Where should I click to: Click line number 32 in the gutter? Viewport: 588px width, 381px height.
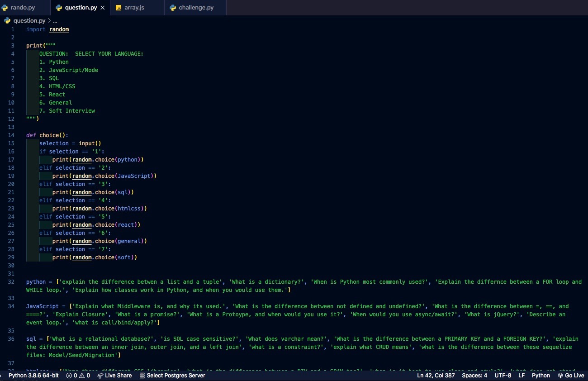tap(11, 282)
